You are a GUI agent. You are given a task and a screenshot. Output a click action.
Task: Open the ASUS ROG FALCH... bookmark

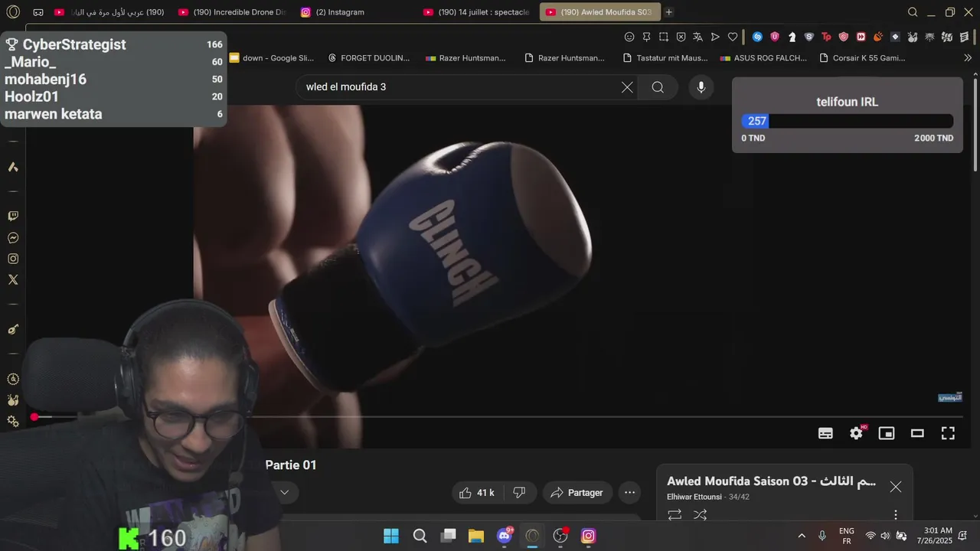[763, 57]
